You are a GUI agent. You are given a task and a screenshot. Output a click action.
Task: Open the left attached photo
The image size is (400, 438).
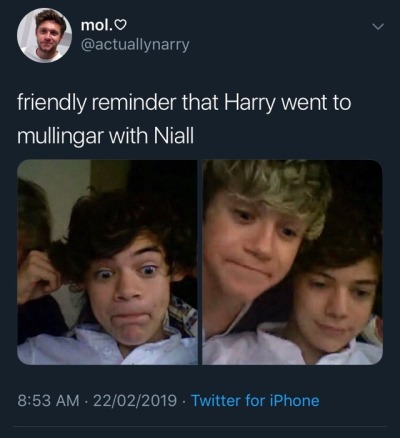click(x=107, y=262)
